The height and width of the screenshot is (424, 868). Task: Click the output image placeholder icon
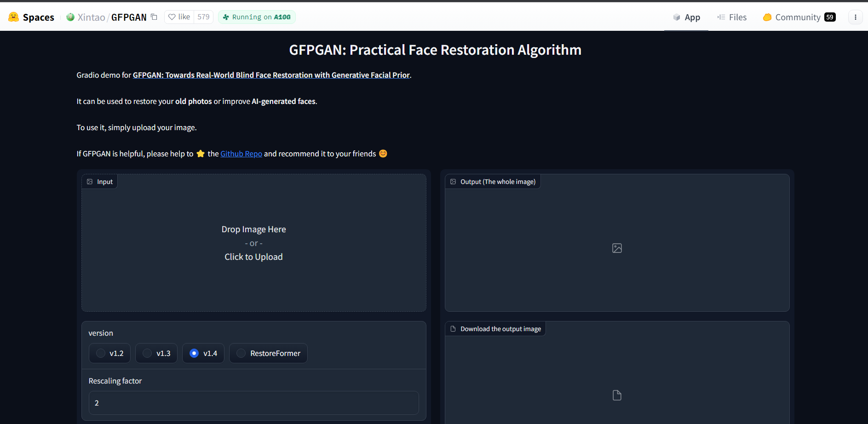click(x=617, y=248)
